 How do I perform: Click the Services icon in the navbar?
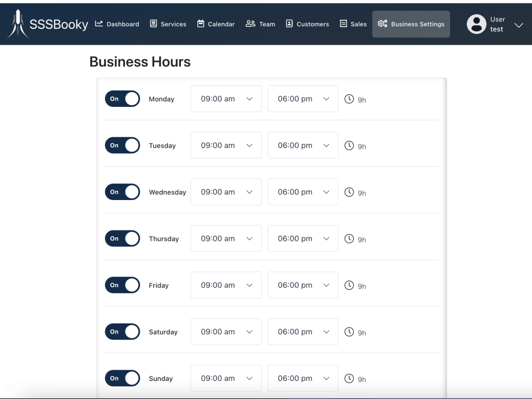pyautogui.click(x=153, y=23)
